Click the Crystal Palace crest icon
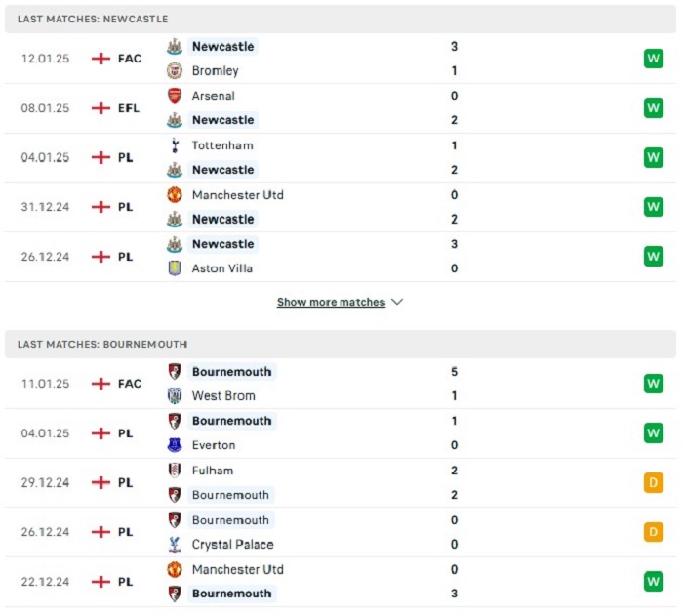683x616 pixels. pos(175,544)
